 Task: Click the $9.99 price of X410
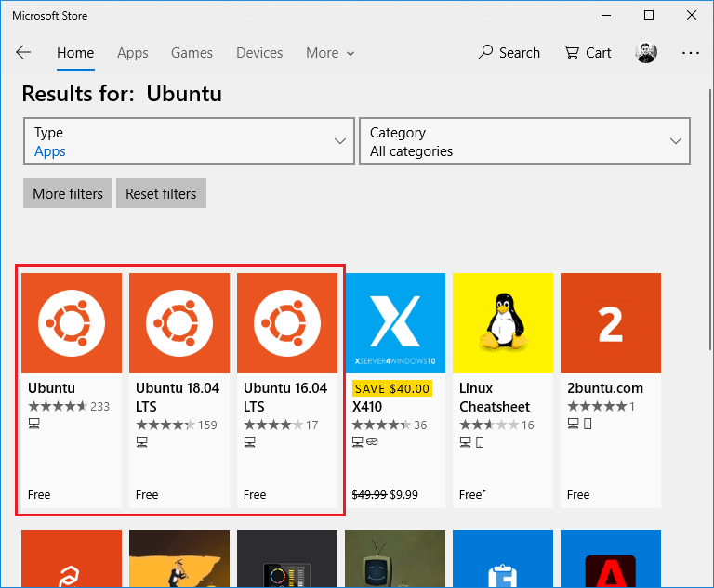coord(403,495)
